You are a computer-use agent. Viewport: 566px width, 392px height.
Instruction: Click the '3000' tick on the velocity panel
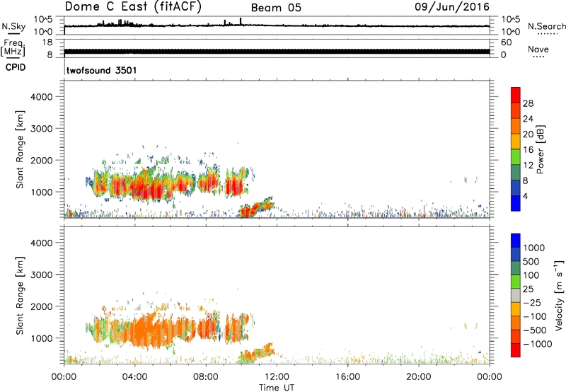41,275
